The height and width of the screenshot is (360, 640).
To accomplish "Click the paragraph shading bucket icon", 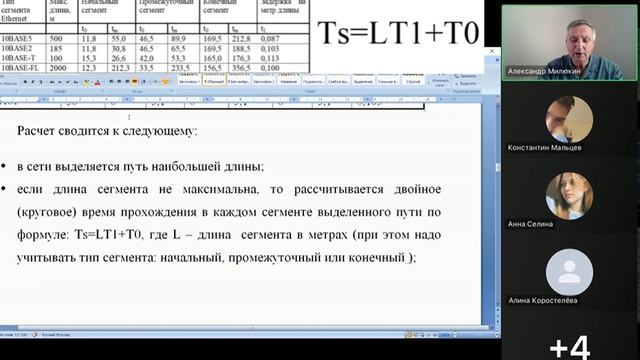I will [155, 82].
